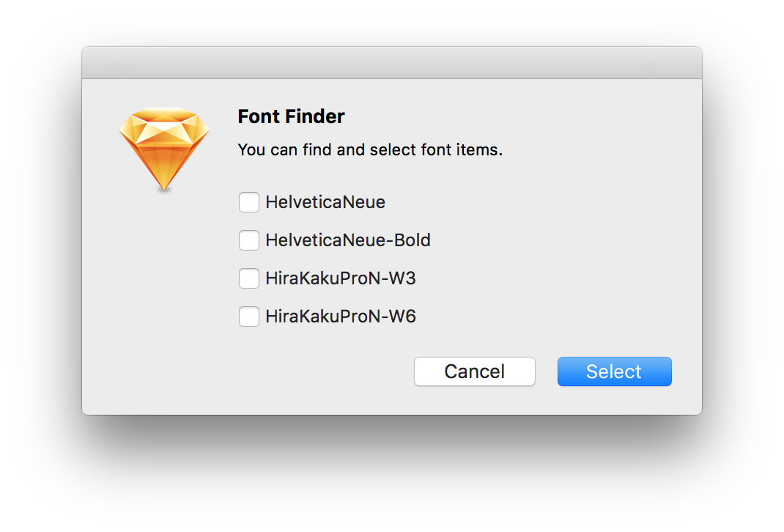Click the HiraKakuProN-W3 font name
This screenshot has height=532, width=784.
pyautogui.click(x=340, y=278)
